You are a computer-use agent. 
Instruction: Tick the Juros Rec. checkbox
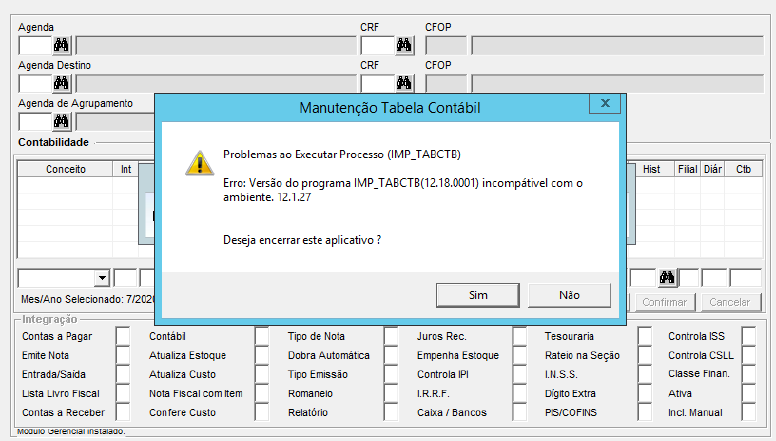520,336
